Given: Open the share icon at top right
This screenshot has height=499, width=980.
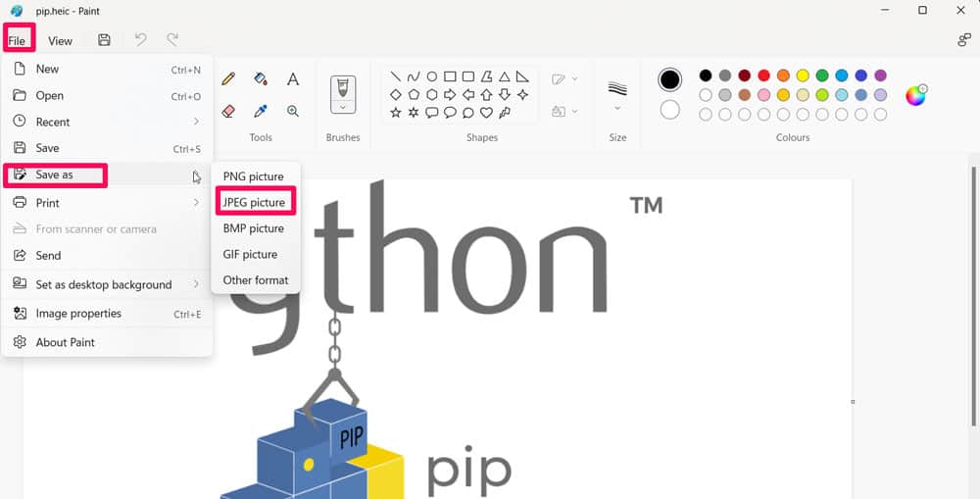Looking at the screenshot, I should click(963, 40).
